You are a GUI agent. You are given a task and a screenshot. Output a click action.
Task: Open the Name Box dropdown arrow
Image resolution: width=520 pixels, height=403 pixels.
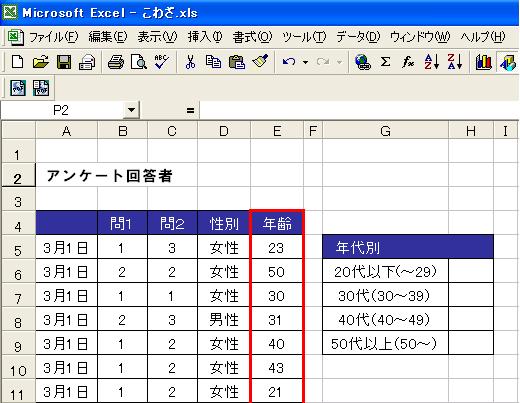pos(131,110)
